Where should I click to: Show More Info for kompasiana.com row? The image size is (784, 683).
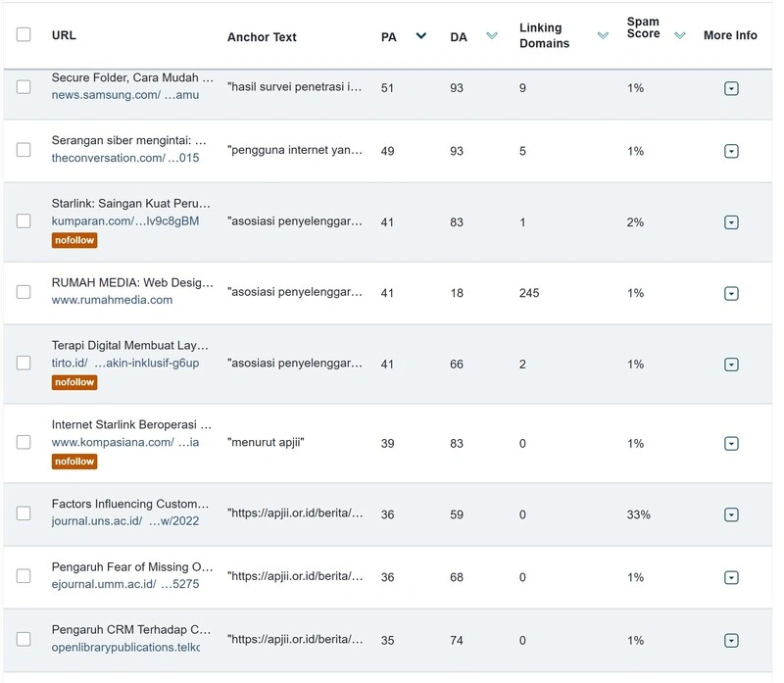(x=731, y=444)
